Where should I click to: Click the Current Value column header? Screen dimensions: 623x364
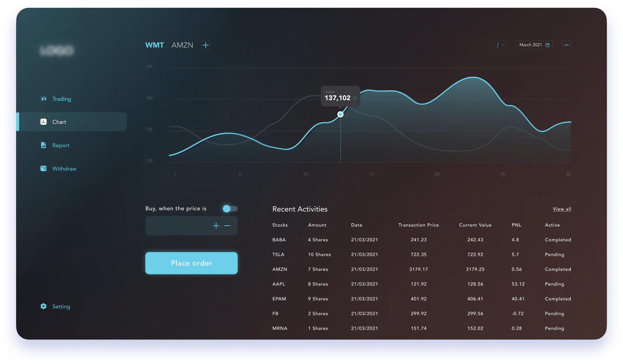[475, 225]
